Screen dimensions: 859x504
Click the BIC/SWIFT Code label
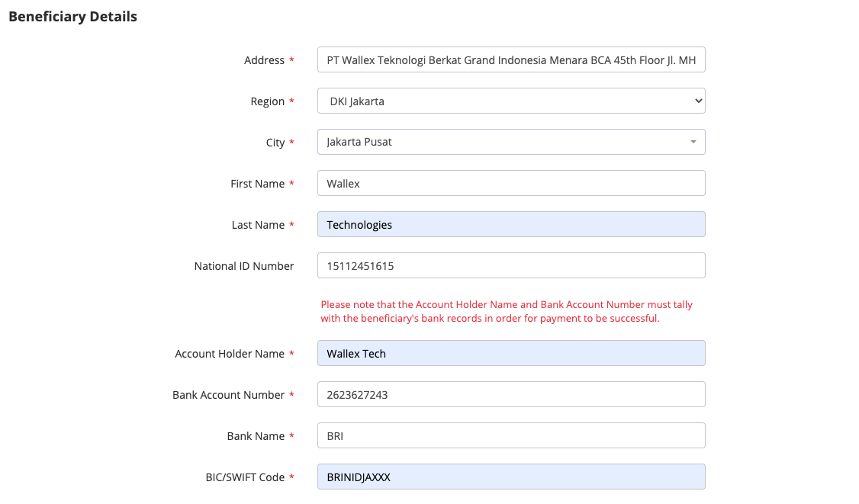tap(245, 477)
